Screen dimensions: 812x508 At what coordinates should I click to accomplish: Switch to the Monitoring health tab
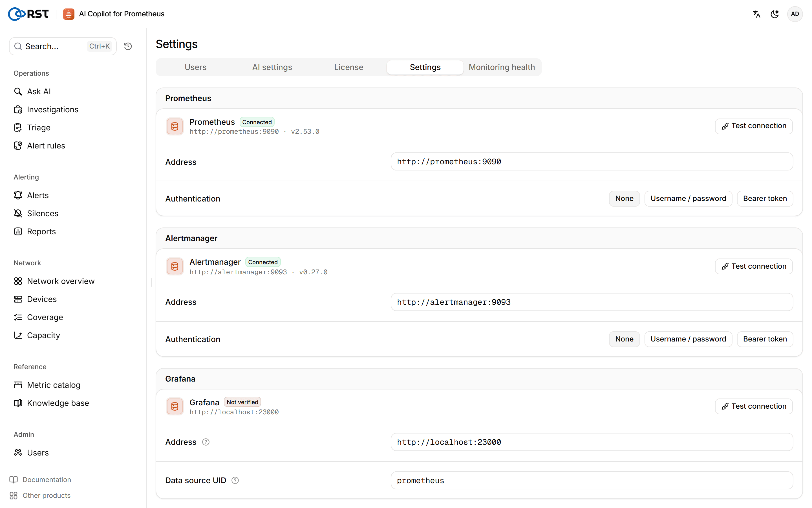click(x=502, y=67)
